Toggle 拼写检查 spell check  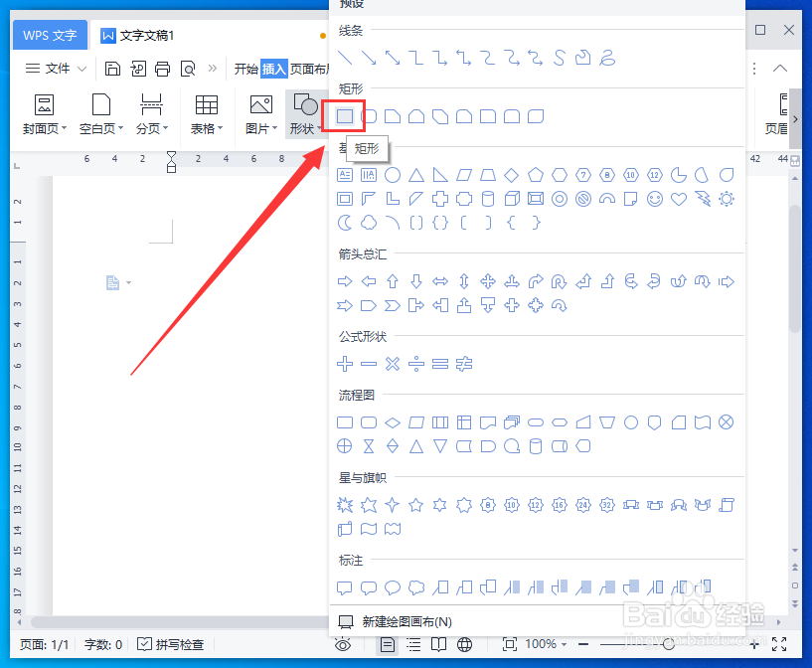[170, 644]
